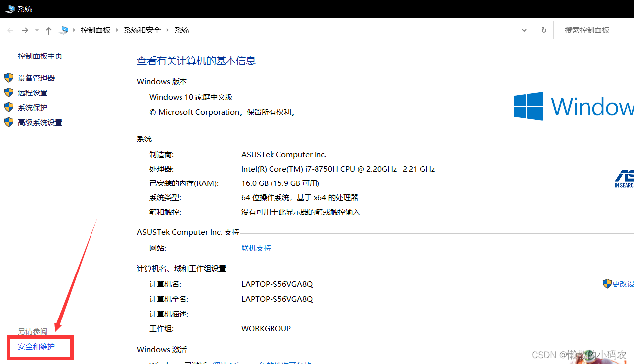Open address bar history dropdown
The image size is (634, 364).
[x=524, y=30]
